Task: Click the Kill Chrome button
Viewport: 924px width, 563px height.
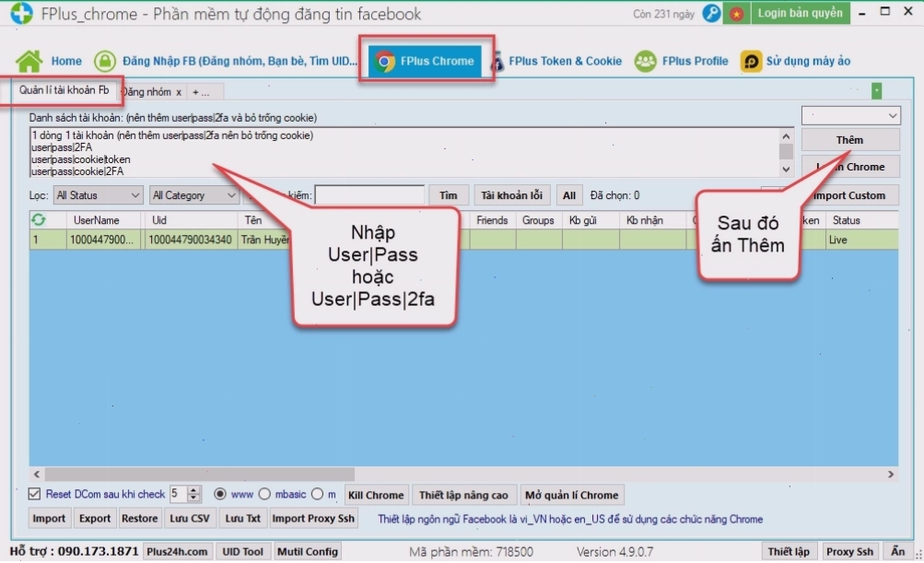Action: click(376, 495)
